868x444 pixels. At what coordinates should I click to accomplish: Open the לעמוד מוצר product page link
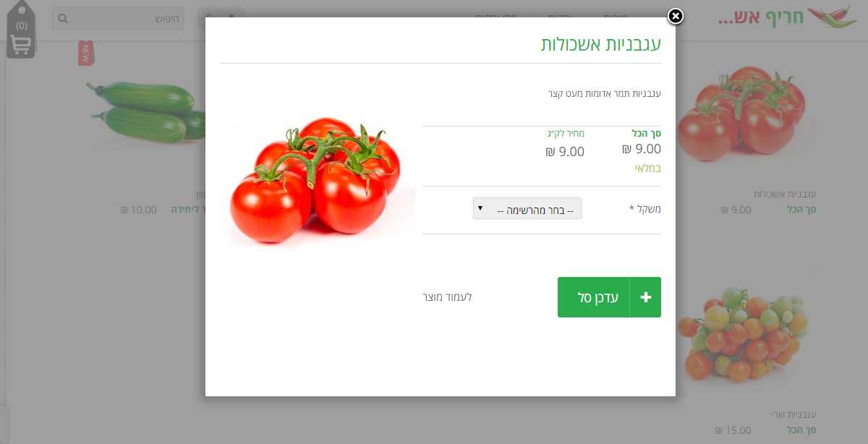point(447,297)
